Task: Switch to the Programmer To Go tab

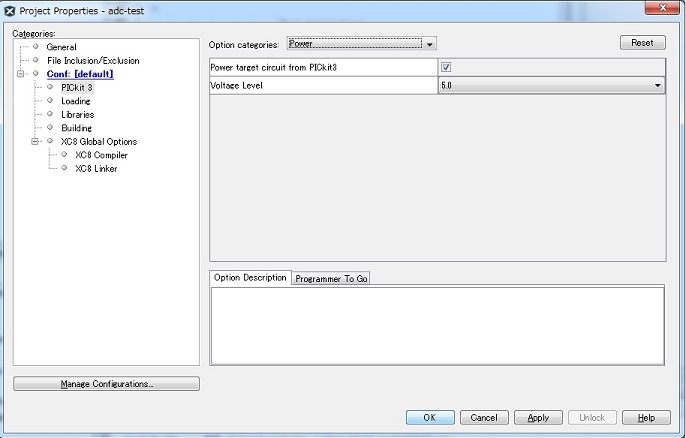Action: (331, 278)
